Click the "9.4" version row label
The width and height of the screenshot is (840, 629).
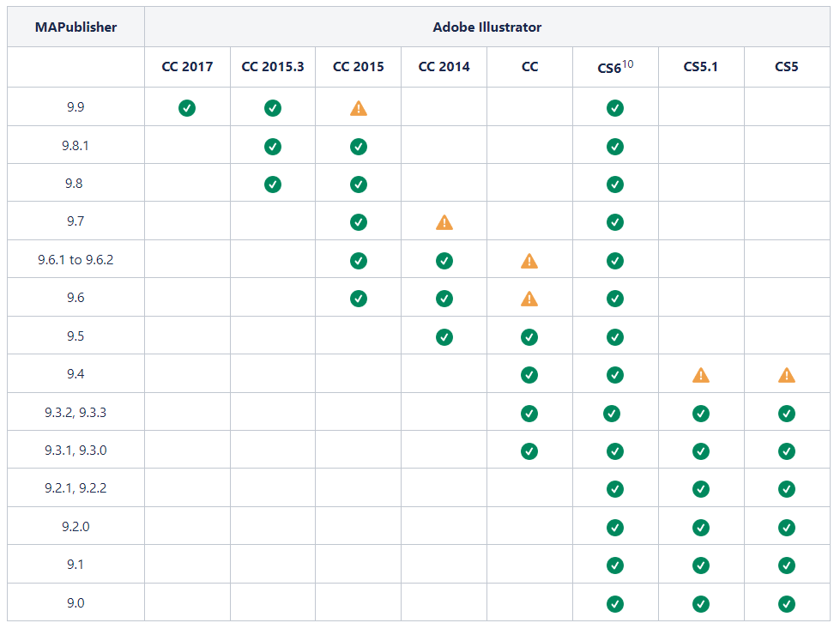(76, 374)
